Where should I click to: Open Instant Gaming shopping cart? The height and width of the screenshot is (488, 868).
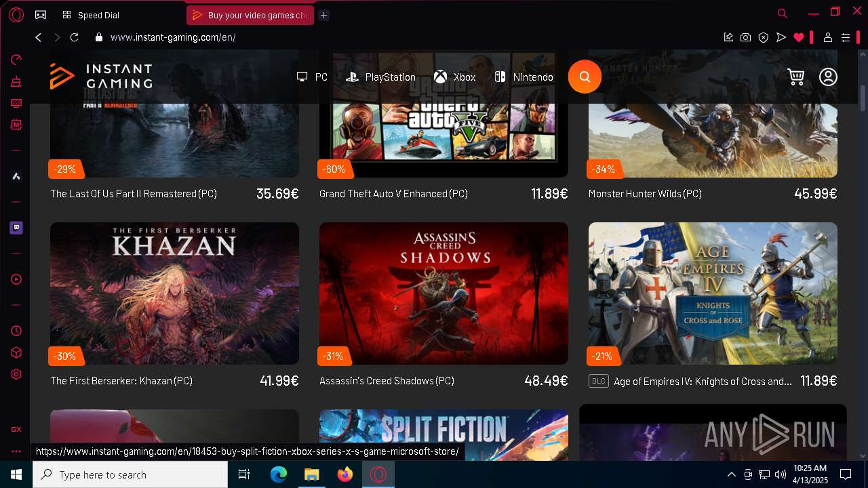[x=796, y=77]
